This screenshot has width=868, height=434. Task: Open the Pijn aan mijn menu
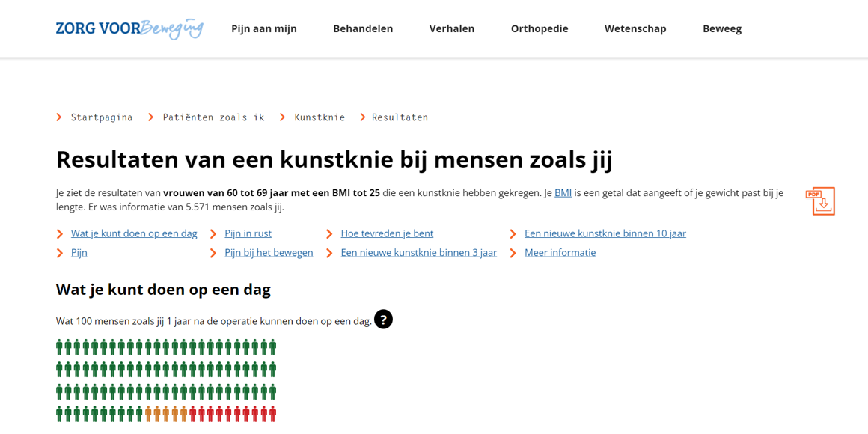(263, 28)
